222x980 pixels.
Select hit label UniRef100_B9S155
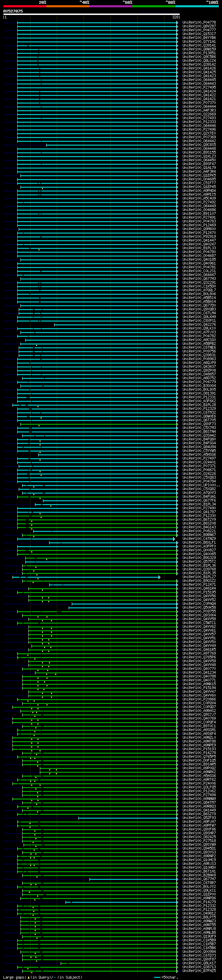coord(199,153)
